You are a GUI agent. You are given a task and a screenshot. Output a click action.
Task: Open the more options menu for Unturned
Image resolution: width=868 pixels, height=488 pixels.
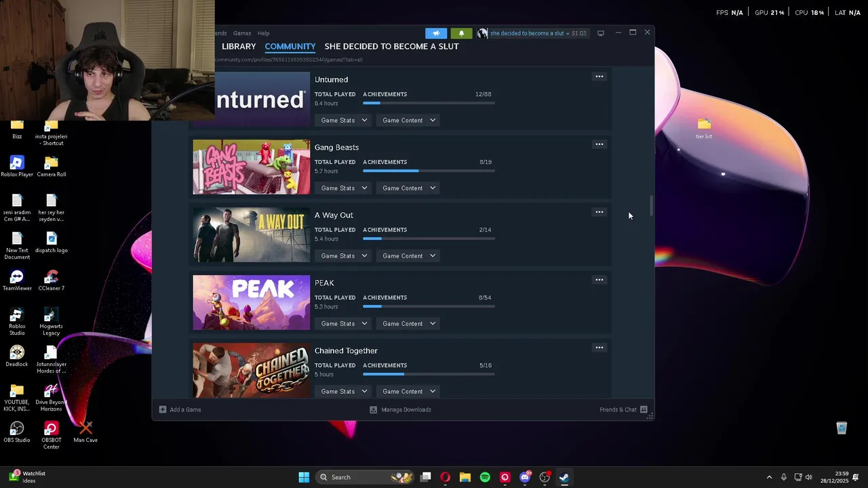click(x=599, y=77)
